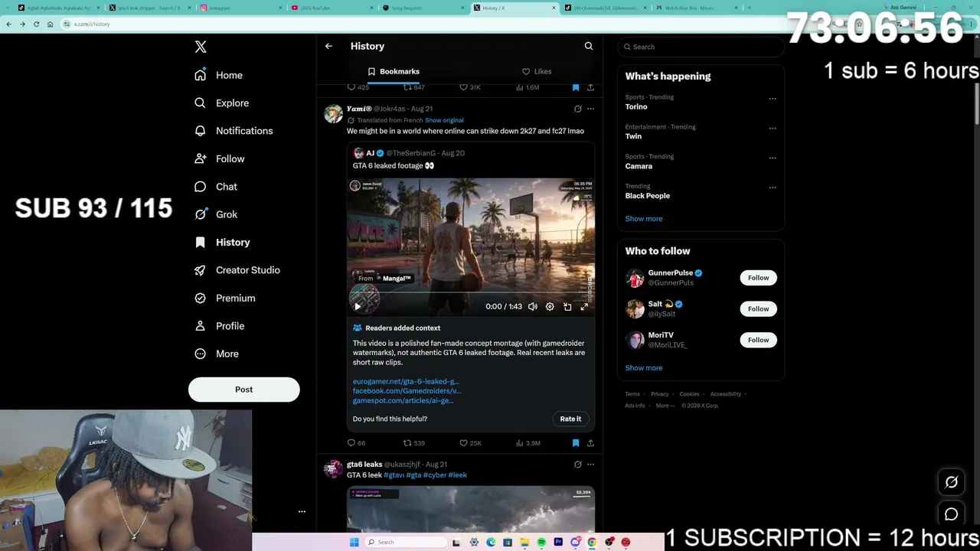The width and height of the screenshot is (980, 551).
Task: Click the back arrow beside History
Action: (x=328, y=46)
